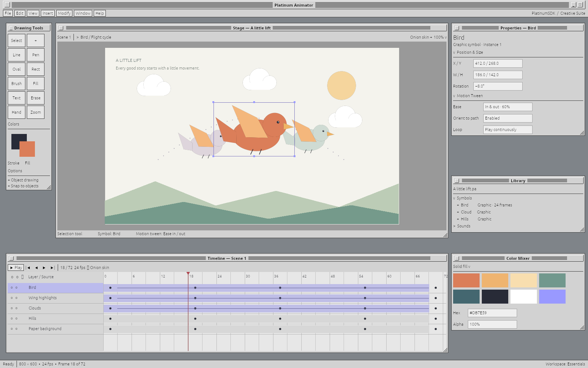Select the Pen tool

click(36, 55)
